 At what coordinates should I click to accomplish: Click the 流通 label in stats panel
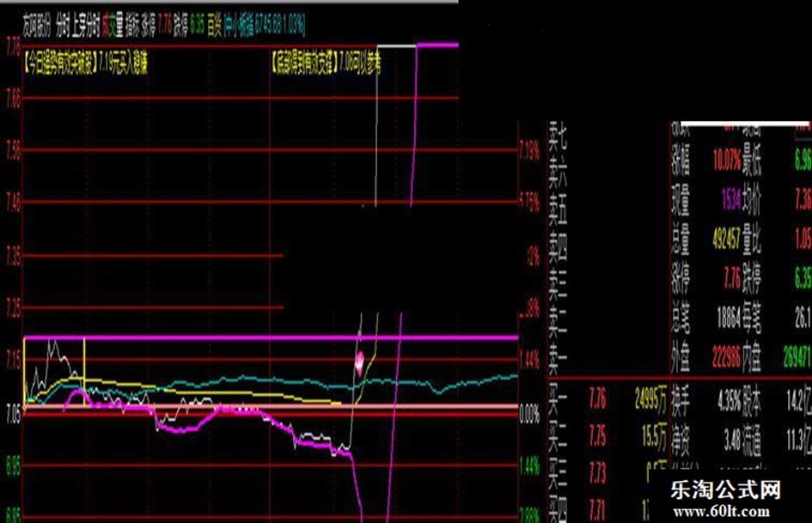pos(754,441)
